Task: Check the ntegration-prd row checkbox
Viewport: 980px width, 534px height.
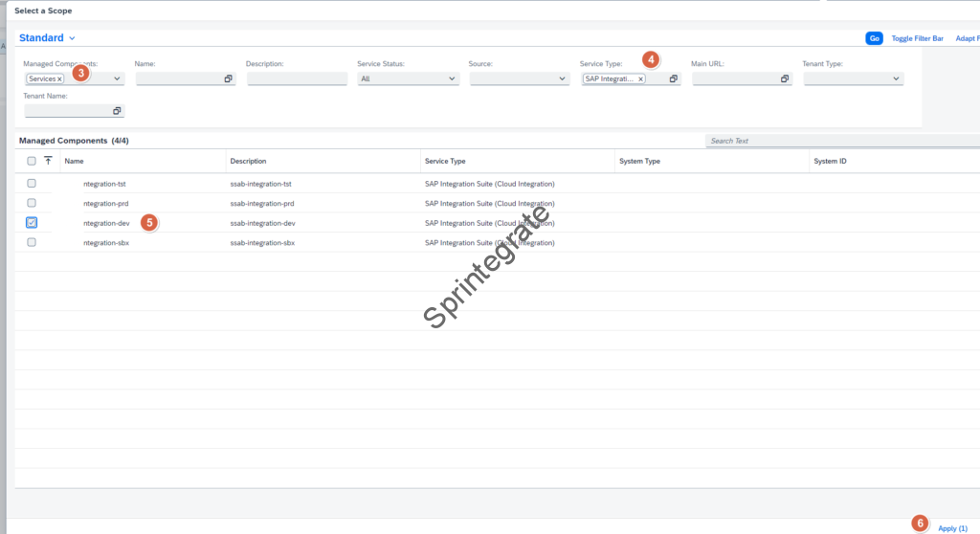Action: tap(32, 203)
